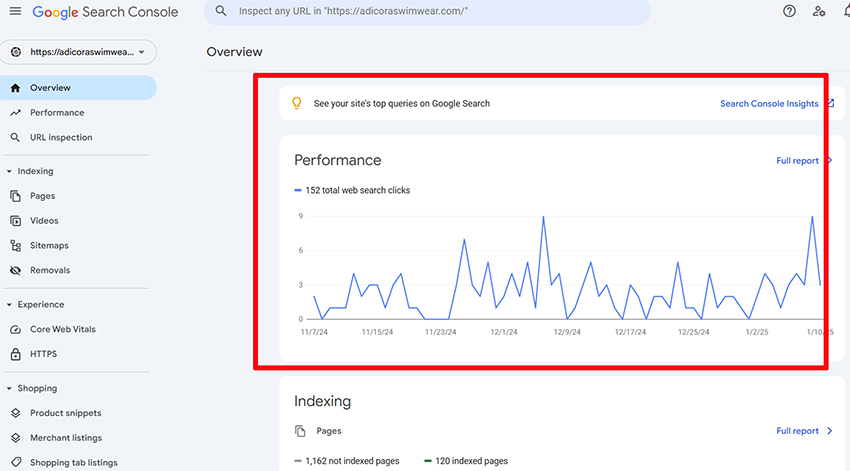This screenshot has height=471, width=850.
Task: Open the Performance sidebar item
Action: pos(57,113)
